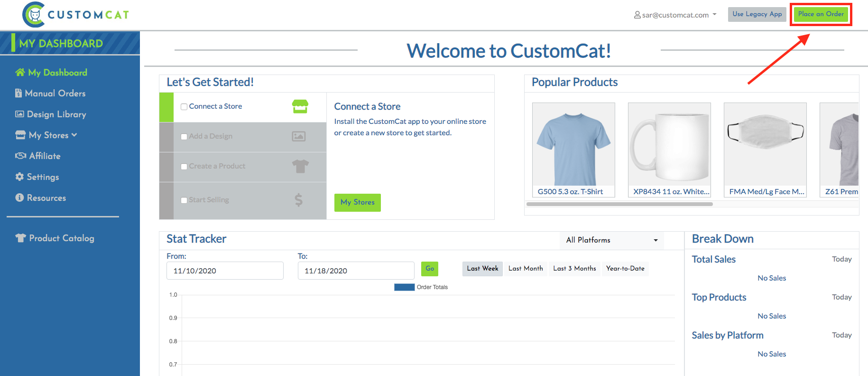868x376 pixels.
Task: Click the To date field
Action: 356,271
